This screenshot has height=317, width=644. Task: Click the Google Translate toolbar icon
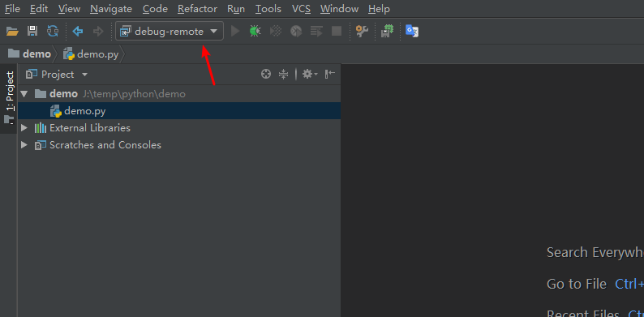click(412, 31)
